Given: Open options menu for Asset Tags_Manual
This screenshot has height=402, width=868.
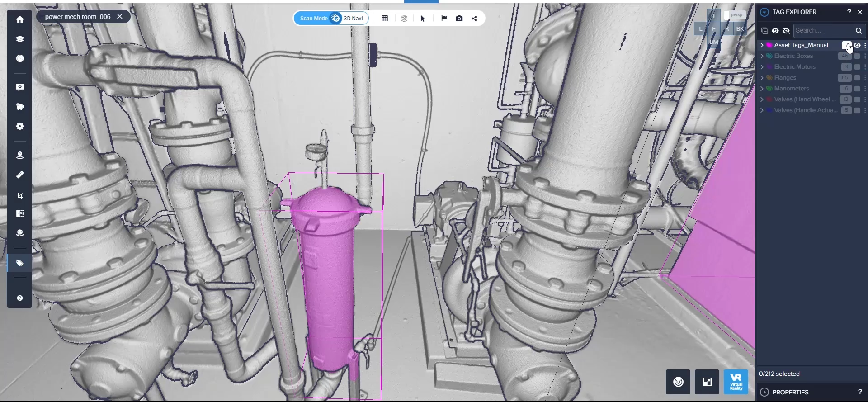Looking at the screenshot, I should pos(865,45).
